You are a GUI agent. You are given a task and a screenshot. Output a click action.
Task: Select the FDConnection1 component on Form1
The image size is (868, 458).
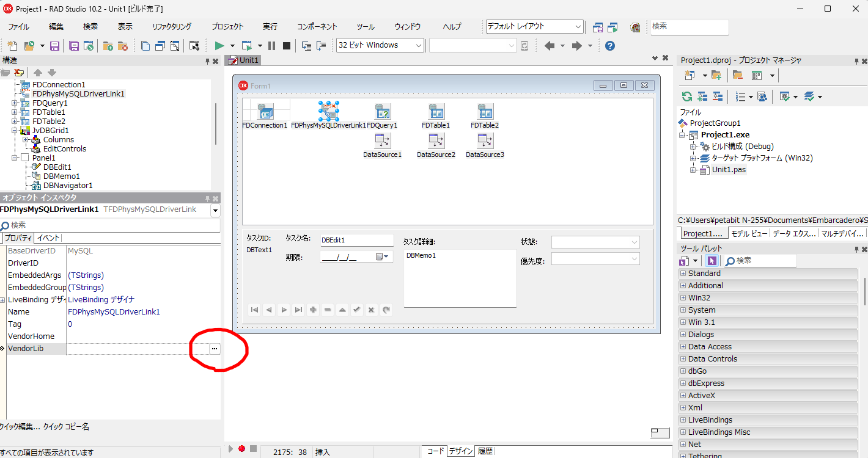[x=265, y=112]
